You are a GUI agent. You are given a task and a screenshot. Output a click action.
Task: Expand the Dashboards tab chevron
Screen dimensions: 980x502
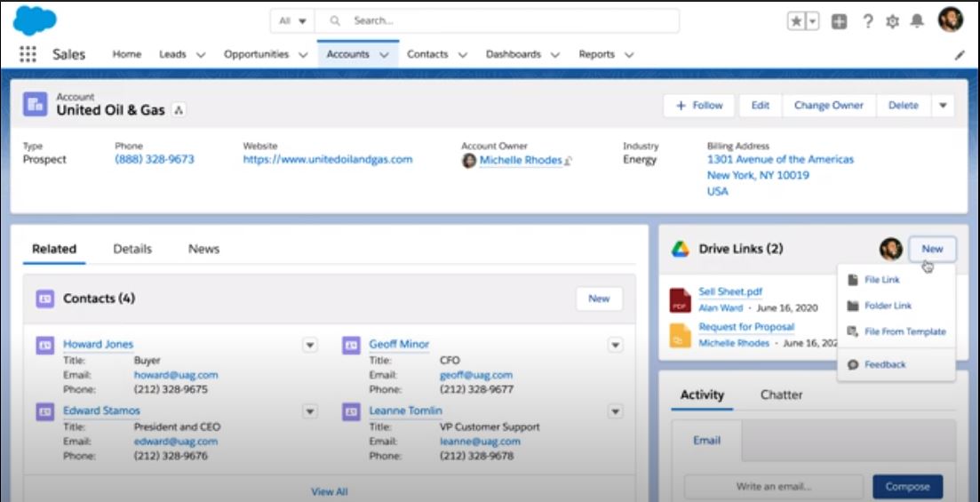coord(555,55)
